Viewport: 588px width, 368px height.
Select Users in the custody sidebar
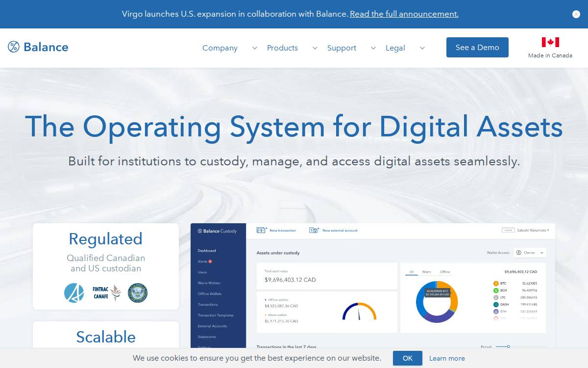pos(202,272)
